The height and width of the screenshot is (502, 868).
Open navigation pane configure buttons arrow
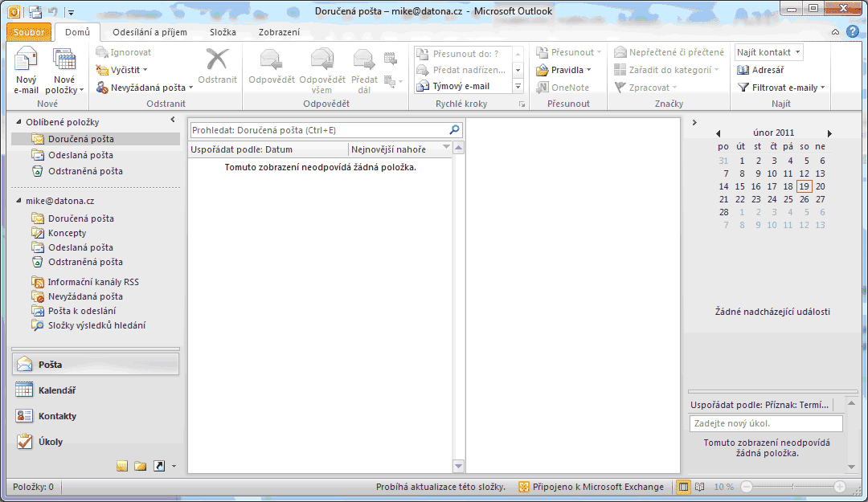[174, 466]
